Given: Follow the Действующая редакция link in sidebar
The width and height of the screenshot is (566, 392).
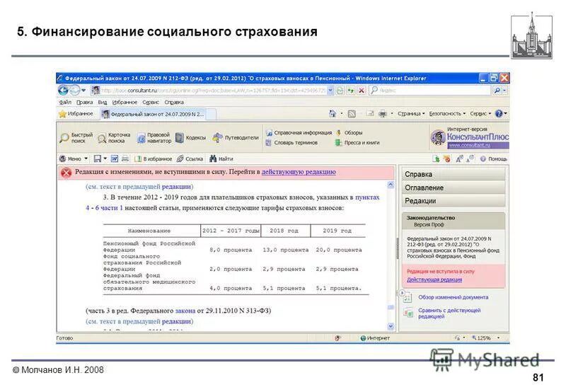Looking at the screenshot, I should click(434, 279).
